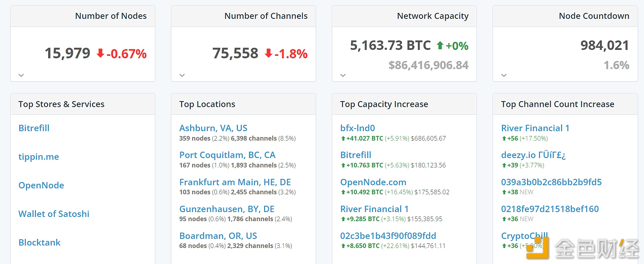Image resolution: width=644 pixels, height=264 pixels.
Task: Click the 359 nodes Ashburn stats text
Action: [x=238, y=138]
